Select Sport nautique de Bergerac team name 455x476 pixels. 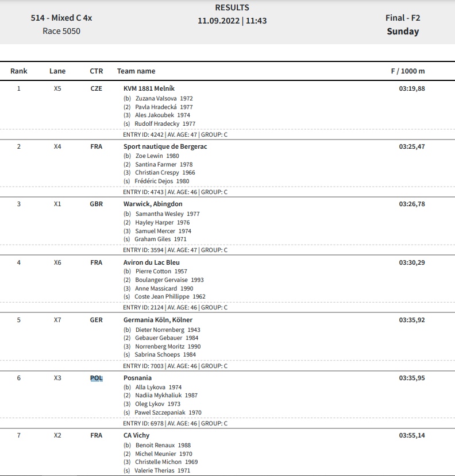point(165,146)
